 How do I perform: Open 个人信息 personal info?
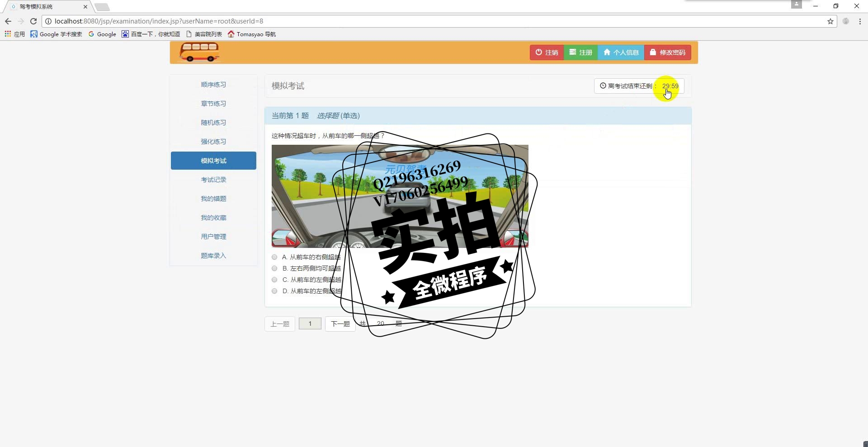coord(621,52)
